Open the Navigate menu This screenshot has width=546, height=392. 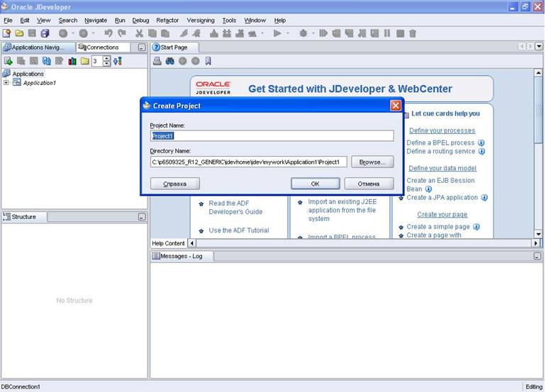(x=96, y=20)
